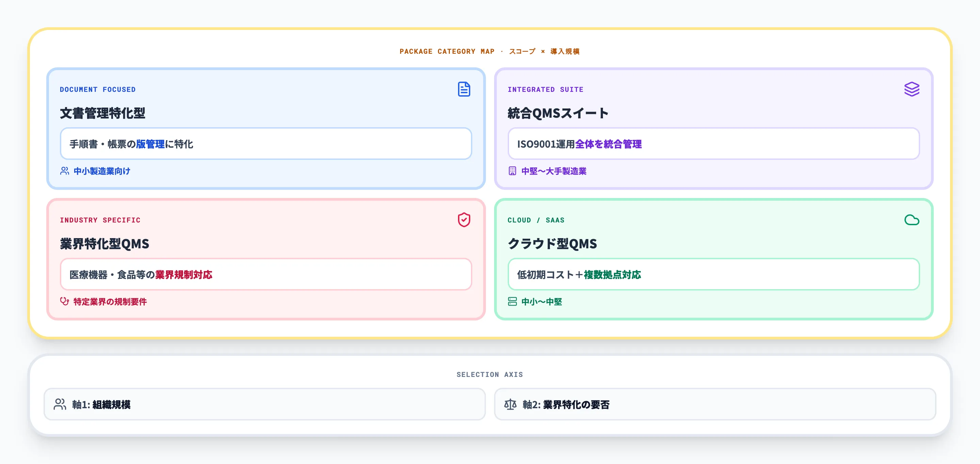Click the building icon beside 中堅〜大手製造業

point(512,171)
